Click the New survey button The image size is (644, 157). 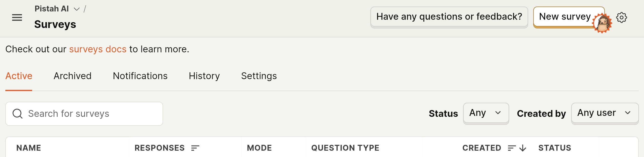pyautogui.click(x=564, y=17)
